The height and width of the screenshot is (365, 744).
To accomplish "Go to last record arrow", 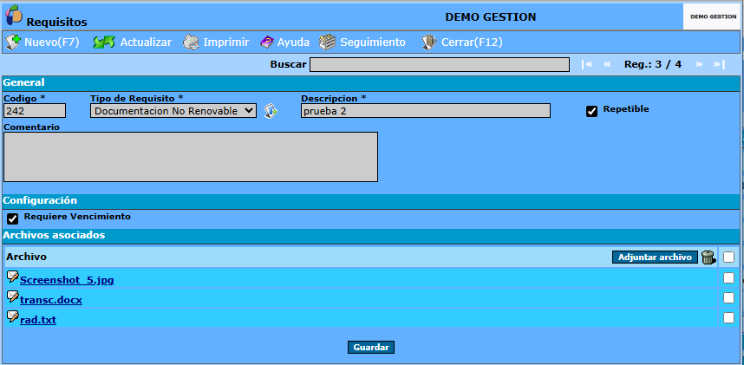I will click(x=719, y=64).
